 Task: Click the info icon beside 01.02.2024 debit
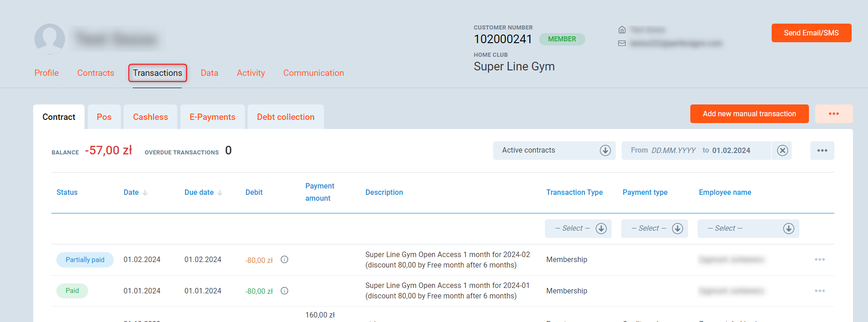pos(284,259)
